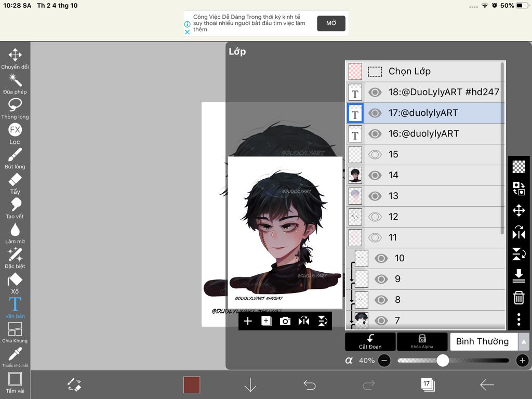The width and height of the screenshot is (532, 399).
Task: Select the Chuyển đổi transform tool
Action: [x=15, y=58]
